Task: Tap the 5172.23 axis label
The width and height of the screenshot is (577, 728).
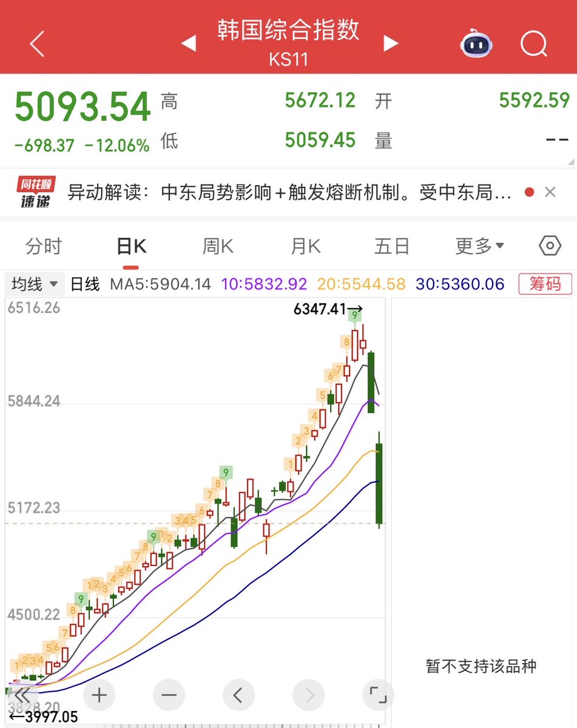Action: [34, 508]
